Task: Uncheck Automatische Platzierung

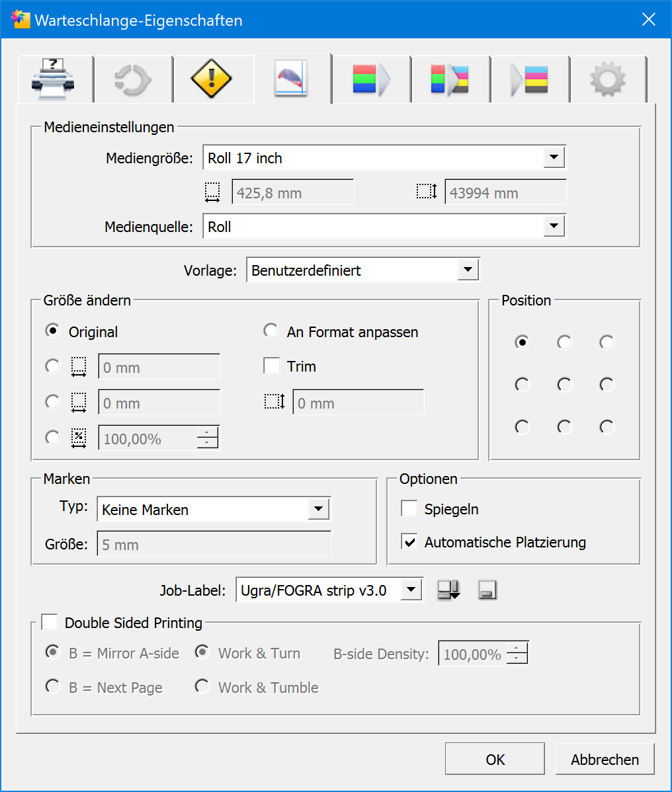Action: point(410,542)
